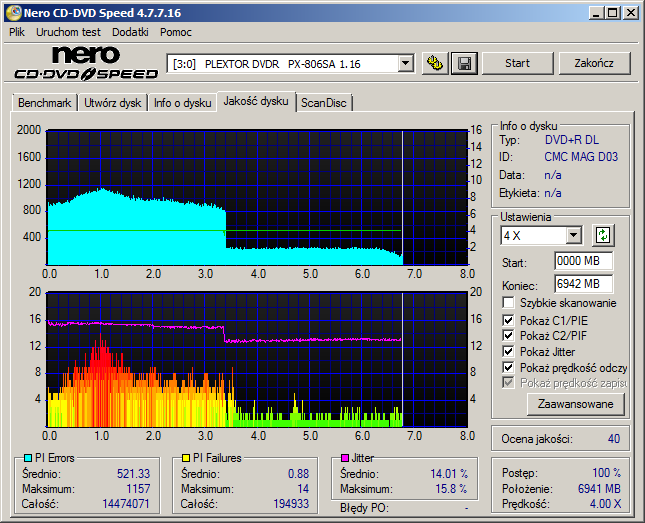Image resolution: width=645 pixels, height=523 pixels.
Task: Click the cyan PI Errors legend square
Action: point(28,458)
